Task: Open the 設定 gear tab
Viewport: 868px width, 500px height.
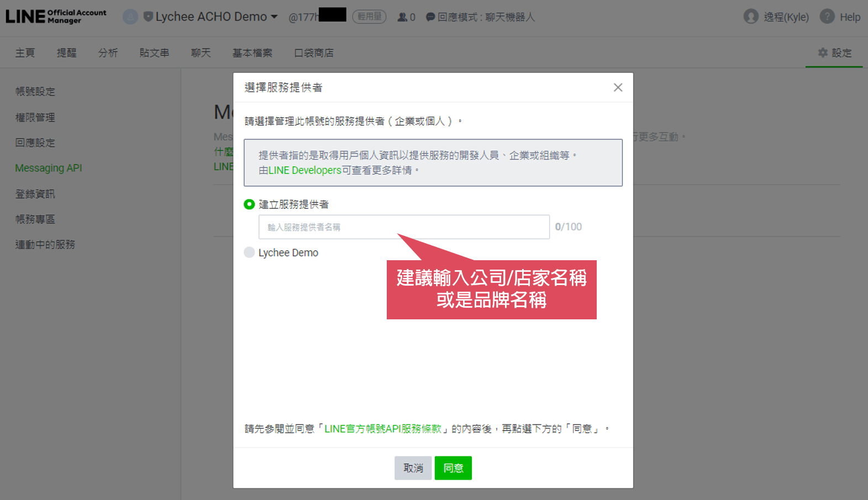Action: coord(834,52)
